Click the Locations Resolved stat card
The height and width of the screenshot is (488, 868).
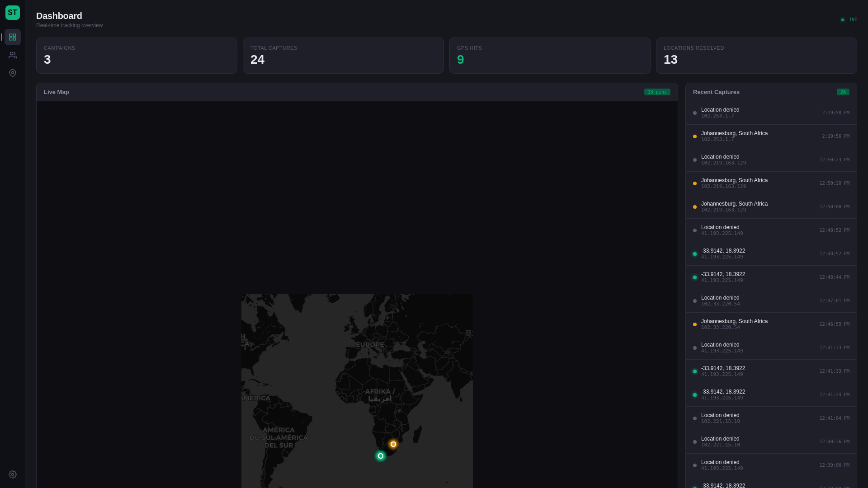pyautogui.click(x=756, y=56)
